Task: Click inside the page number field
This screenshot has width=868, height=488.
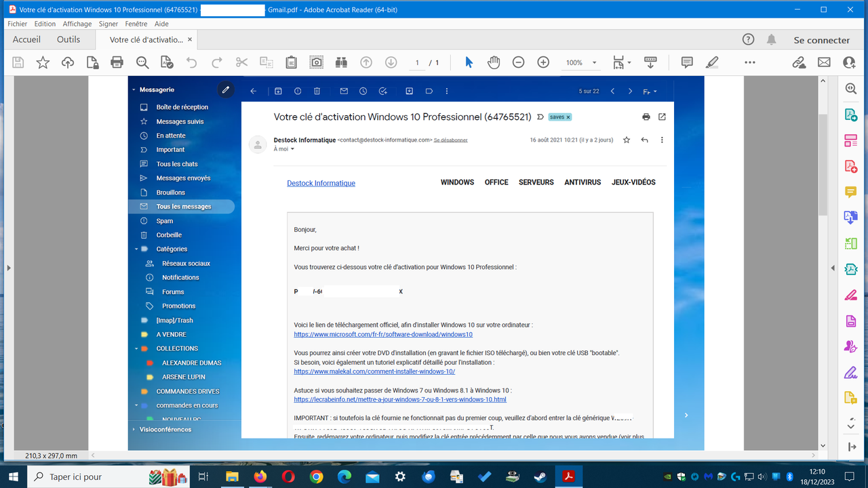Action: [416, 62]
